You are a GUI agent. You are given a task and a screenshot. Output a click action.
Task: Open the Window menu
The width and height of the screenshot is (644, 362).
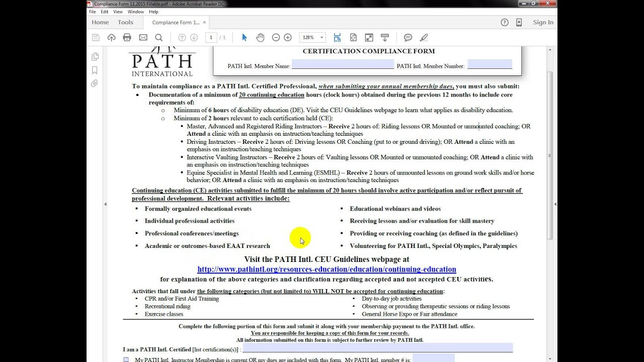(136, 12)
